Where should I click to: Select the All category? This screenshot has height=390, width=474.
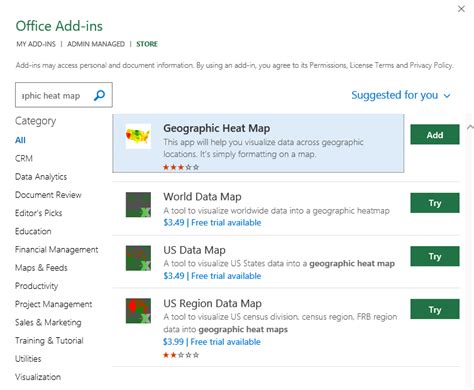point(20,140)
